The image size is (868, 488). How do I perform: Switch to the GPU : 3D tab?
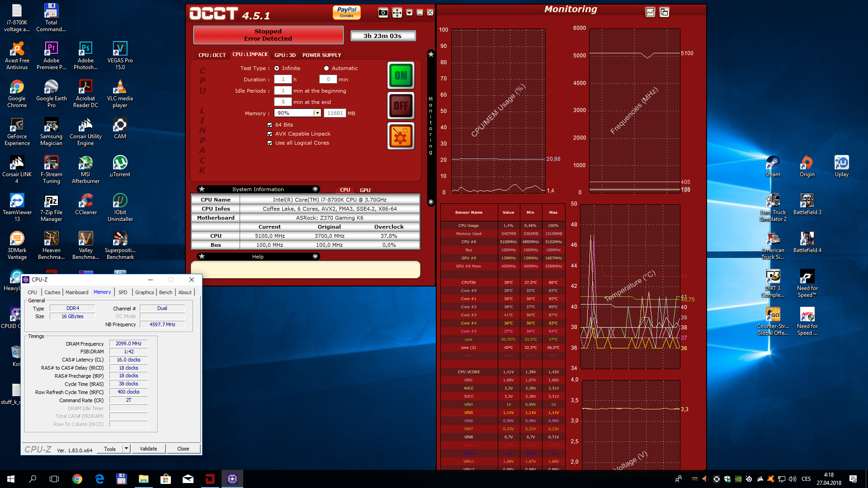click(285, 55)
